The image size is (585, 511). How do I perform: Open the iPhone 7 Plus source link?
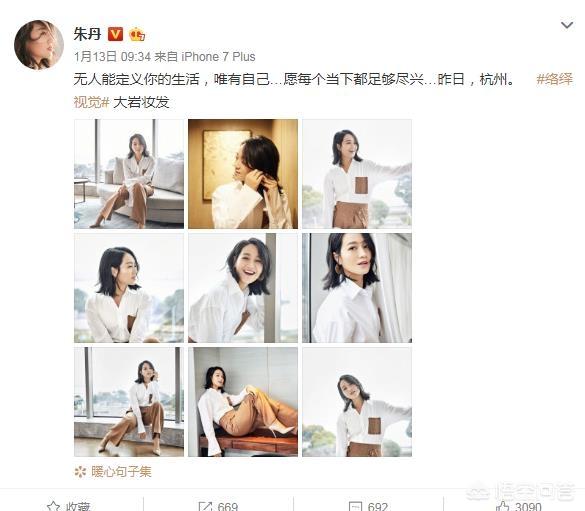coord(218,57)
